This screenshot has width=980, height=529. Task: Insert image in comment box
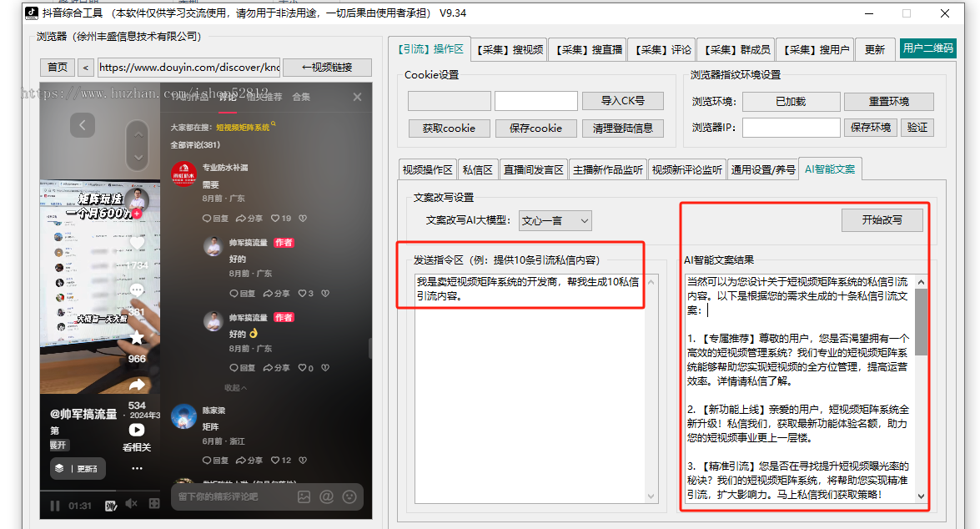(x=304, y=496)
